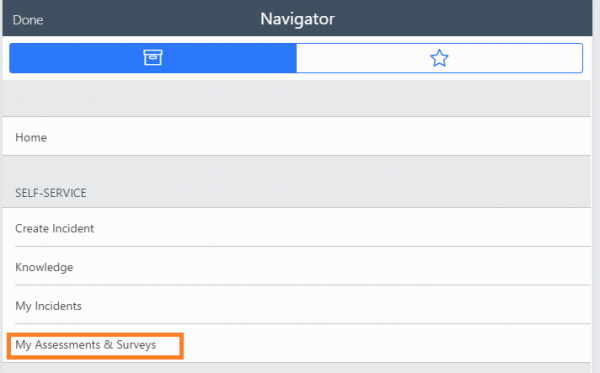
Task: Open My Incidents in the navigator
Action: click(297, 305)
